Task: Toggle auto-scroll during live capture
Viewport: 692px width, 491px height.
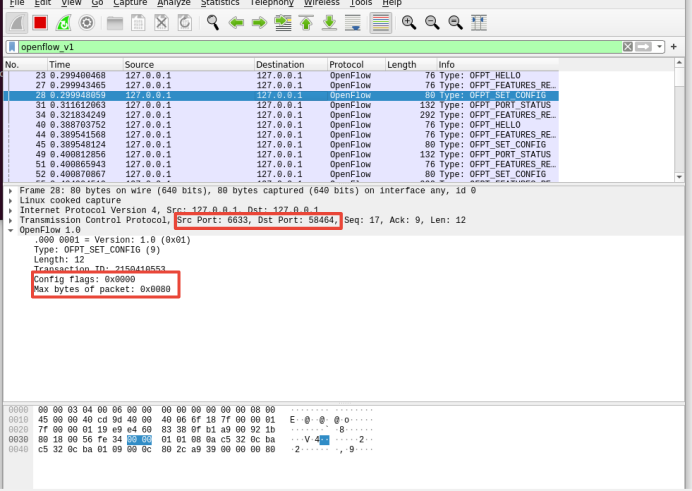Action: click(x=353, y=22)
